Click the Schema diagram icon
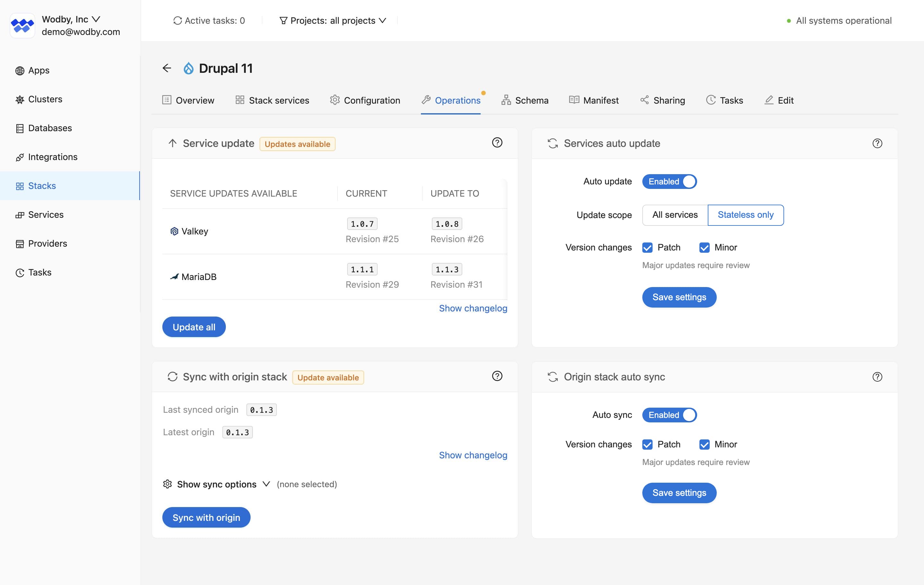Image resolution: width=924 pixels, height=585 pixels. click(x=506, y=100)
